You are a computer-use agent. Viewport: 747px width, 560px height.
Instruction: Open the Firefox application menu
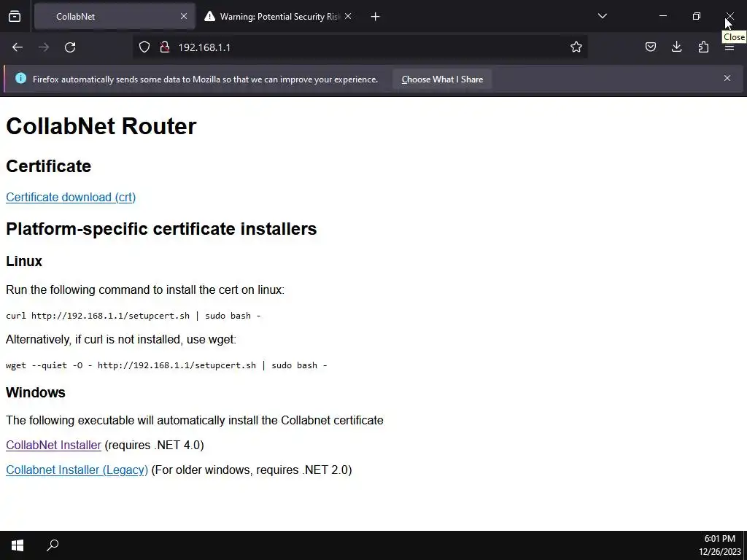click(729, 47)
